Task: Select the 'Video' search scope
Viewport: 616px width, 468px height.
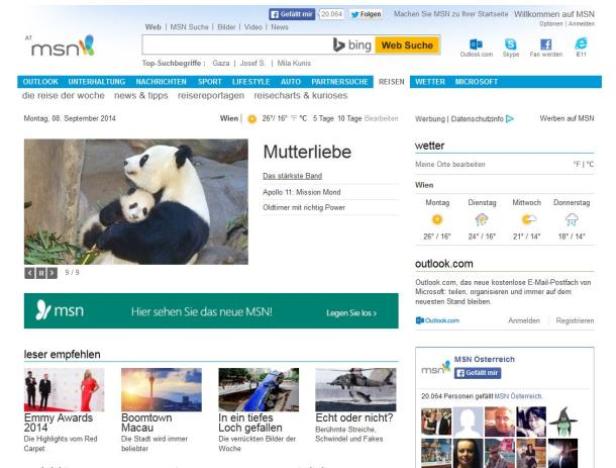Action: tap(253, 27)
